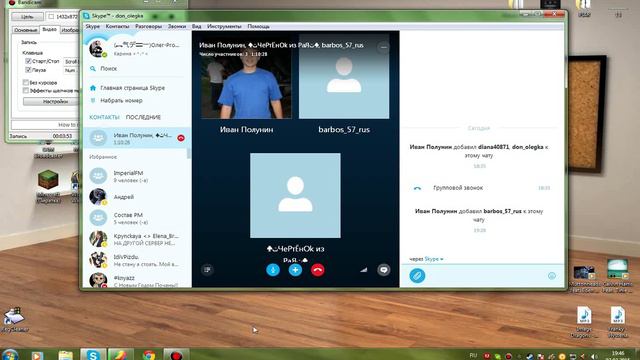Open Chrome from the taskbar

coord(149,355)
